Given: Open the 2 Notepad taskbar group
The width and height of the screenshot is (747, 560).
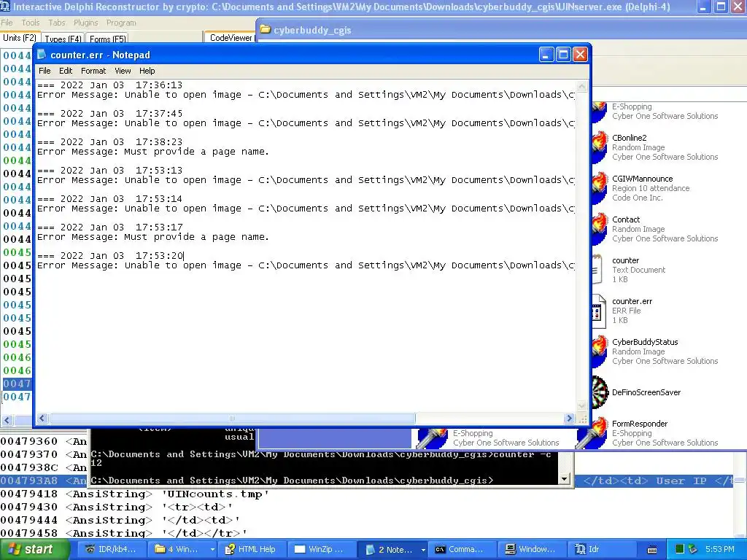Looking at the screenshot, I should click(x=392, y=550).
